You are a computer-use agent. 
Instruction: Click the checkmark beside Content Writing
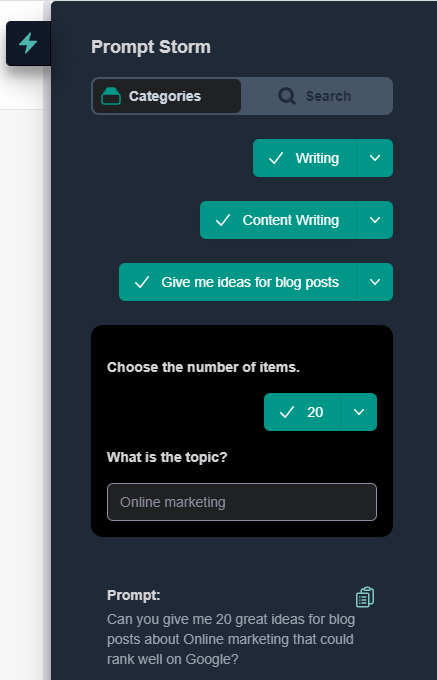223,220
